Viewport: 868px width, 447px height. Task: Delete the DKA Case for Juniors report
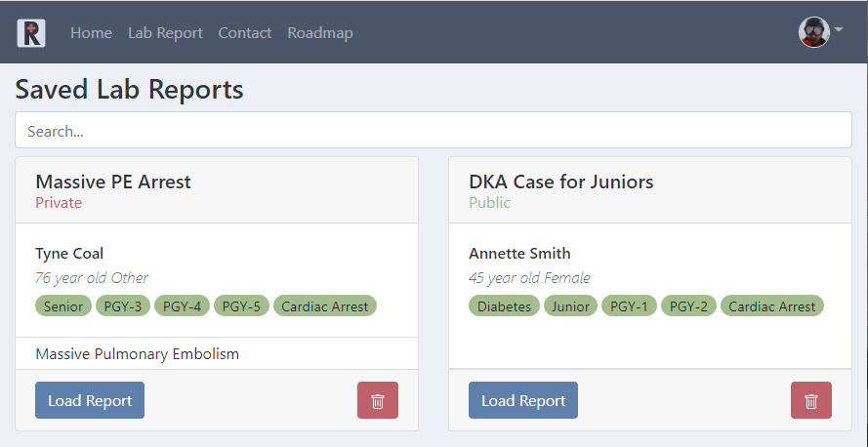(x=810, y=400)
